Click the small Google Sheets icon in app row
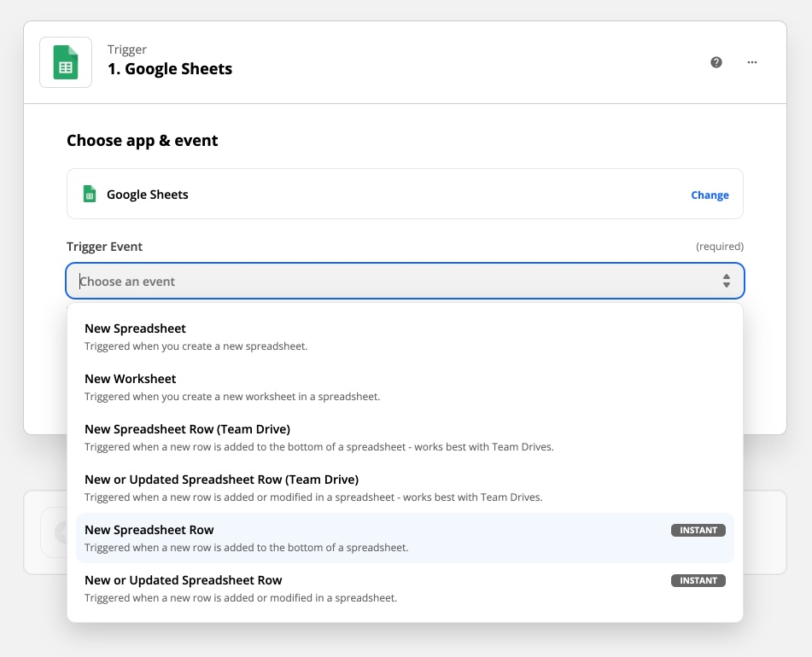Viewport: 812px width, 657px height. [90, 195]
